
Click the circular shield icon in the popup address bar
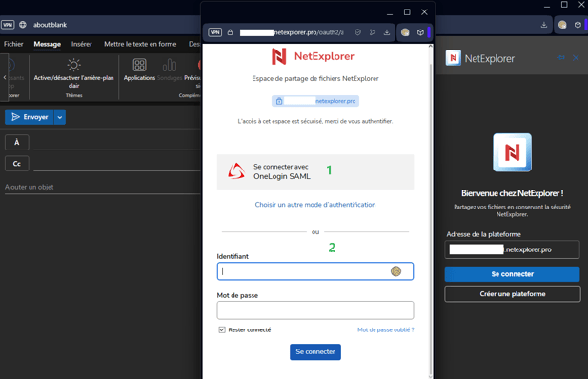[357, 32]
